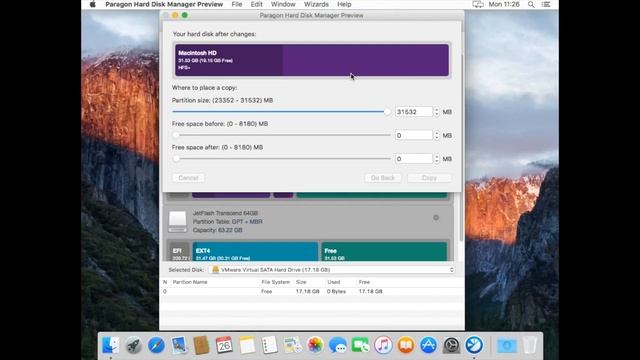Click the JetFlash disk settings gear icon
Screen dimensions: 640x360
436,218
